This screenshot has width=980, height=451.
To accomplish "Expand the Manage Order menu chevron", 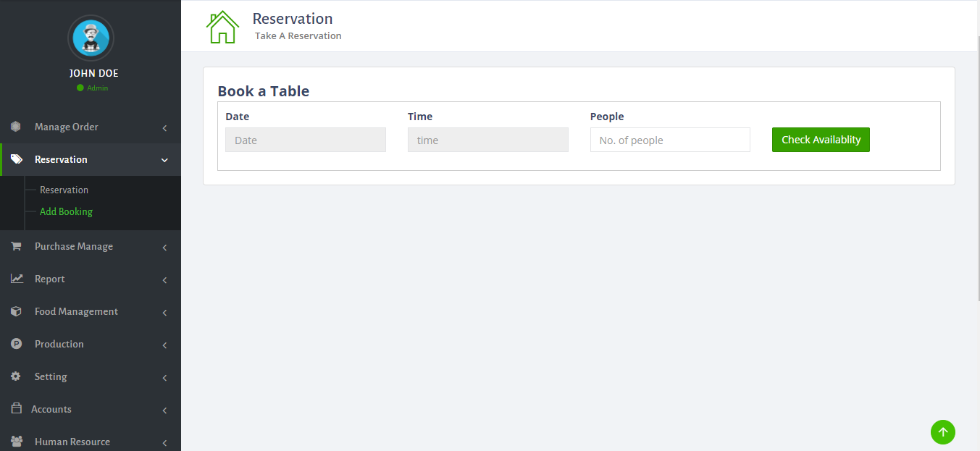I will (x=164, y=128).
